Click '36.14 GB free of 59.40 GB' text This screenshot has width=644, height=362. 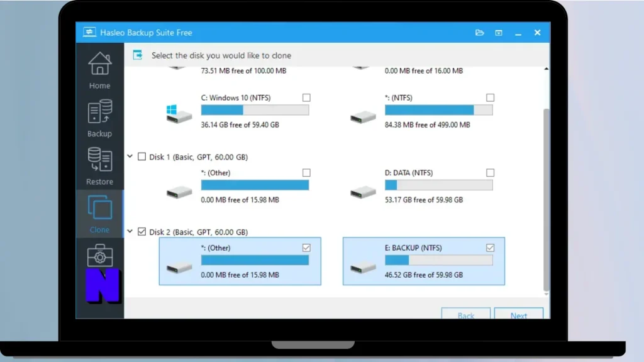(240, 125)
